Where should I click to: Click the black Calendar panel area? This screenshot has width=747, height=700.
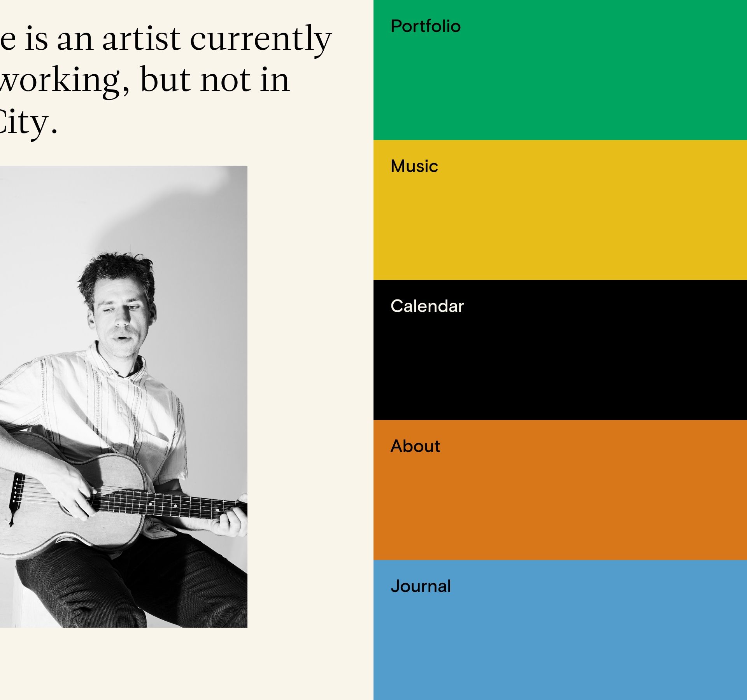pos(560,366)
